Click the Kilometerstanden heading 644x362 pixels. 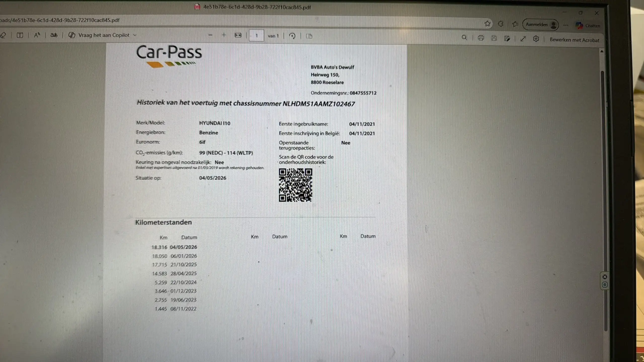coord(164,222)
